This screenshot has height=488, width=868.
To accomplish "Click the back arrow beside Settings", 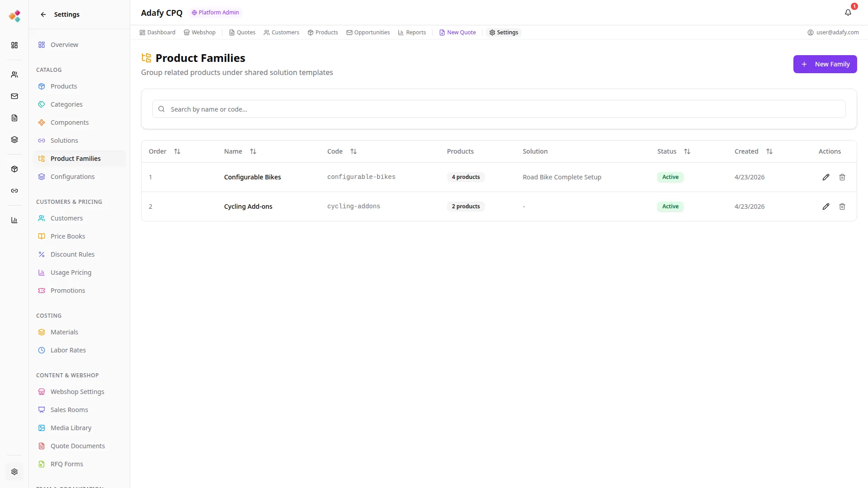I will click(x=43, y=14).
